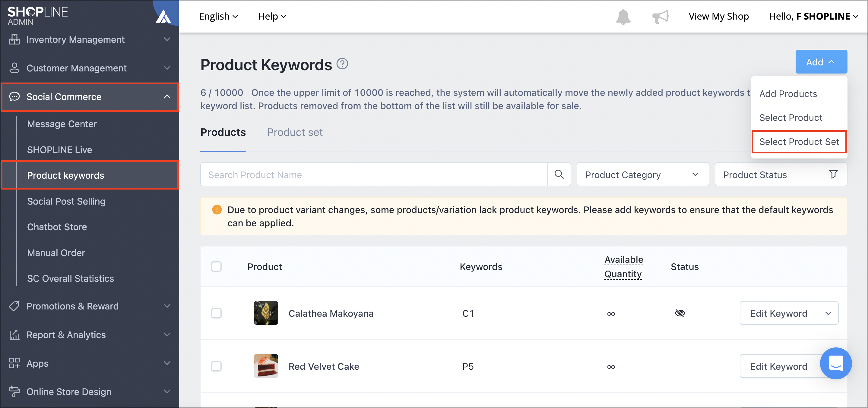Open the English language dropdown
The height and width of the screenshot is (408, 868).
click(x=218, y=16)
